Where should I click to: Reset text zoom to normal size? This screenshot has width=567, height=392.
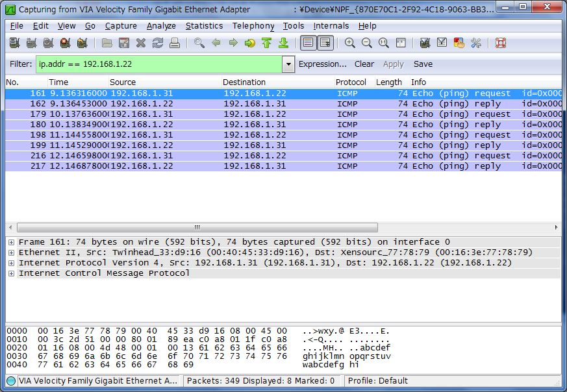pos(384,43)
